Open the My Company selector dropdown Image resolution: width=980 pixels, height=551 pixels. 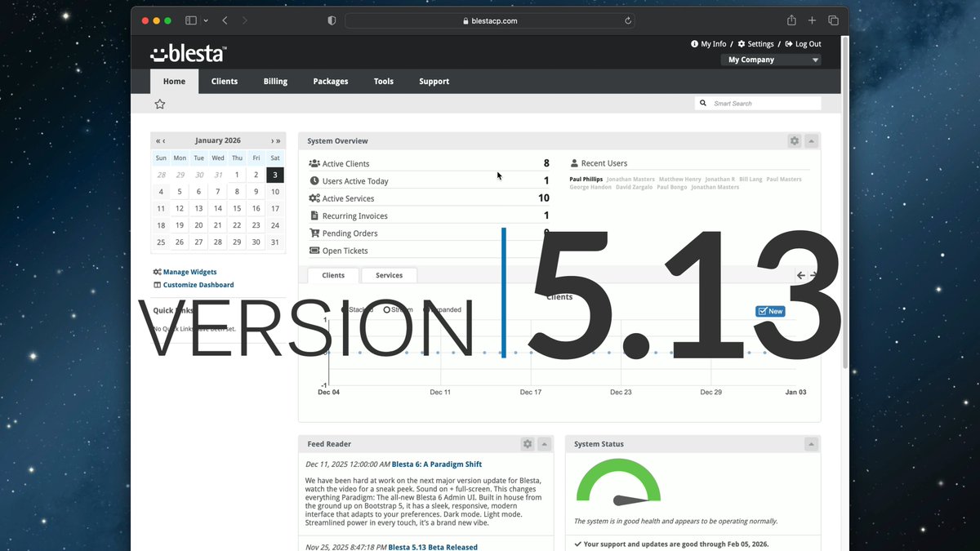click(x=771, y=59)
